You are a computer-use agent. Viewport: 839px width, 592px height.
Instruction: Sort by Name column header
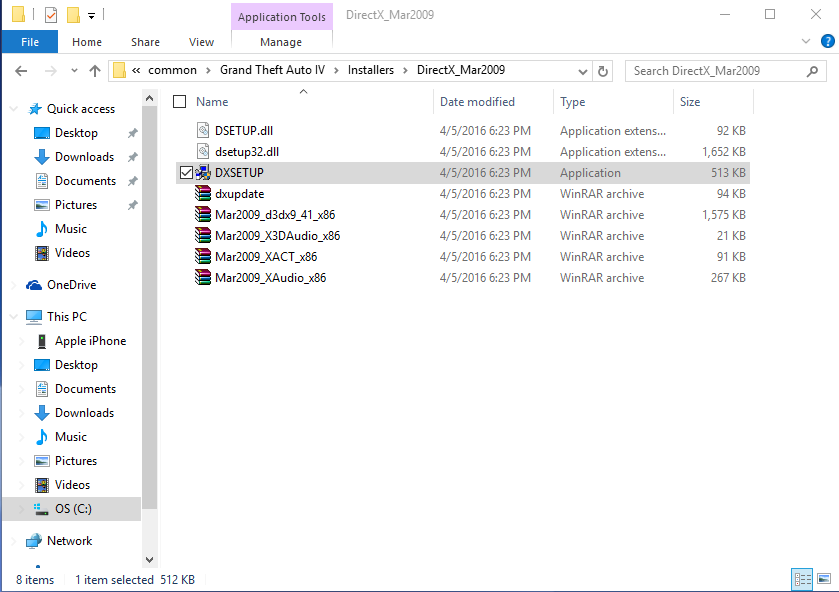pyautogui.click(x=212, y=102)
